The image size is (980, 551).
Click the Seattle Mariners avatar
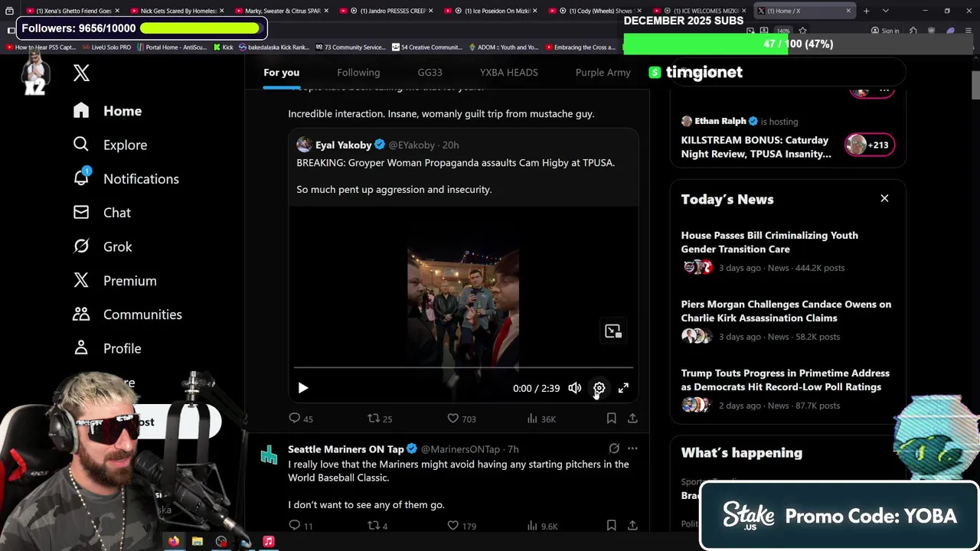pyautogui.click(x=269, y=455)
